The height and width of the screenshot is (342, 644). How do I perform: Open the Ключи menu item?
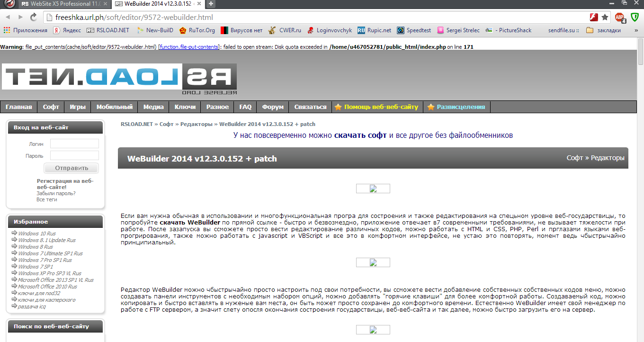(x=185, y=107)
